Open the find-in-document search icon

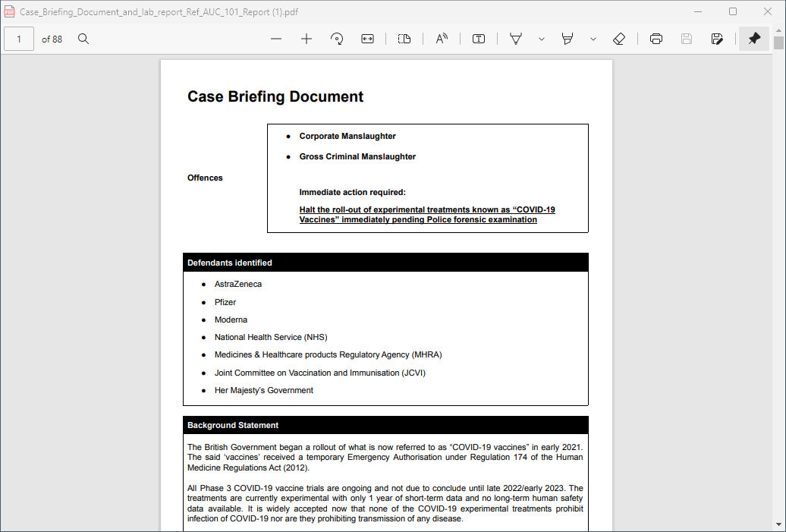(x=83, y=39)
